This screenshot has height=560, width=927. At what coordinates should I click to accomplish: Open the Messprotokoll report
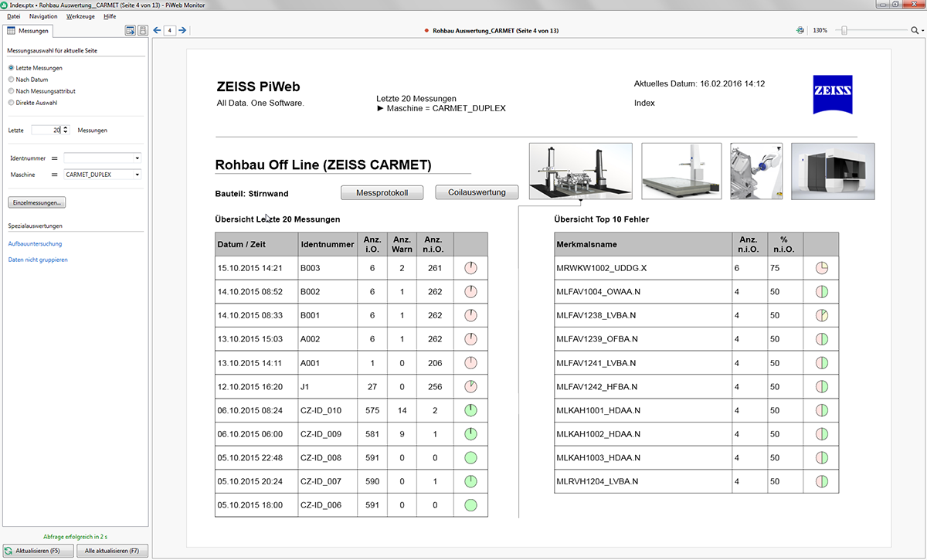tap(382, 192)
